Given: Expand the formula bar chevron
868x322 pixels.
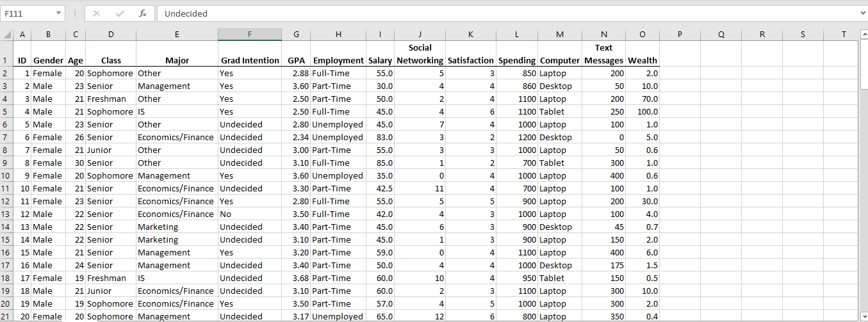Looking at the screenshot, I should click(862, 13).
